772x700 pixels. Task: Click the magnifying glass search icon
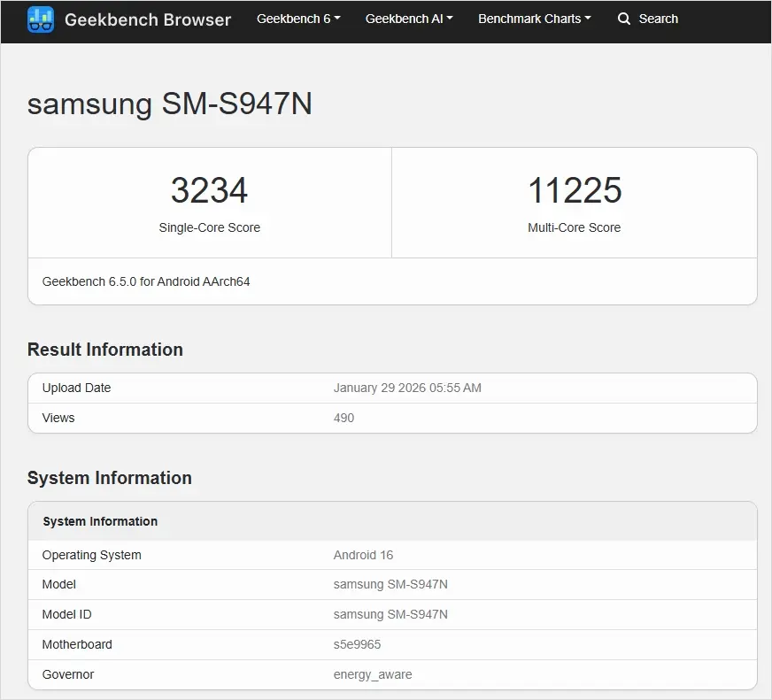(x=624, y=19)
